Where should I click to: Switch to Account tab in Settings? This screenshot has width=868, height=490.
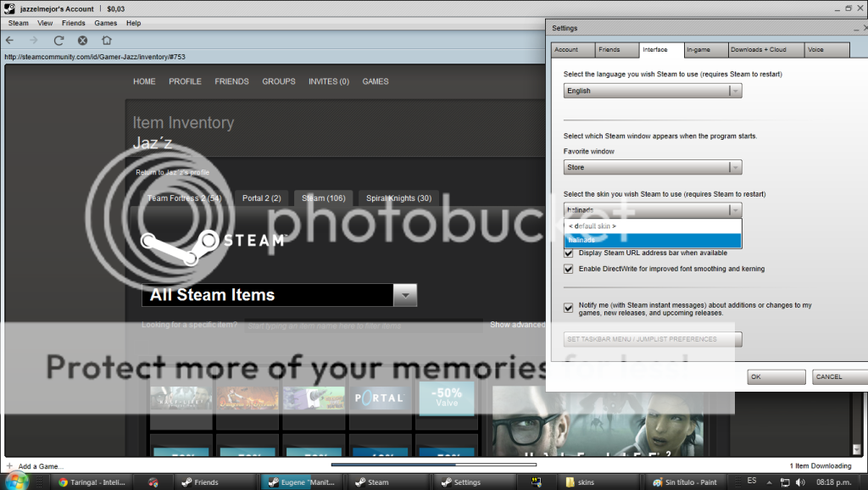pos(573,50)
